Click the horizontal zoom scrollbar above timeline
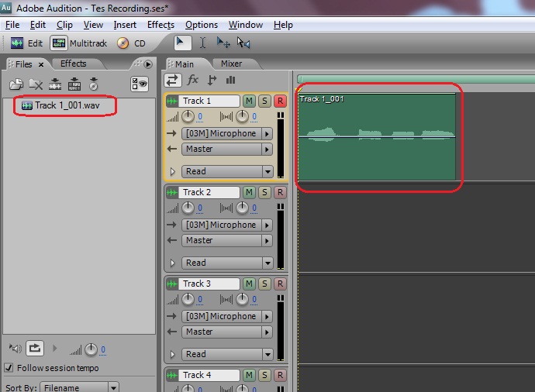 tap(416, 80)
